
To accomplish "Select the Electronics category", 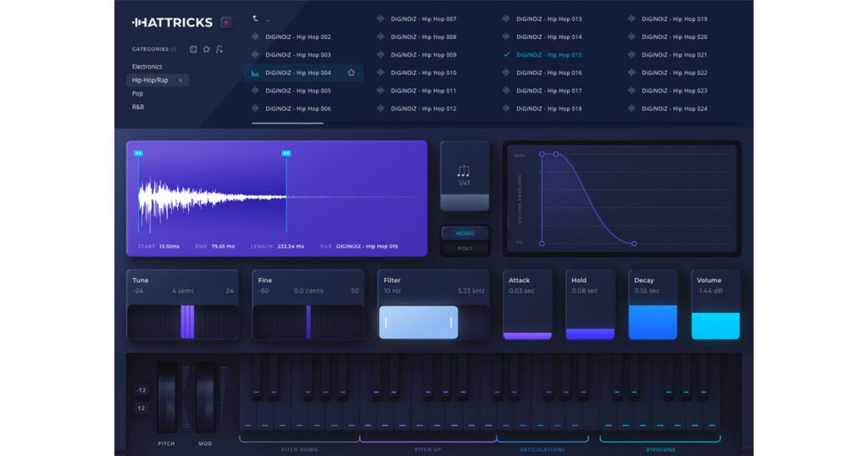I will pyautogui.click(x=147, y=66).
